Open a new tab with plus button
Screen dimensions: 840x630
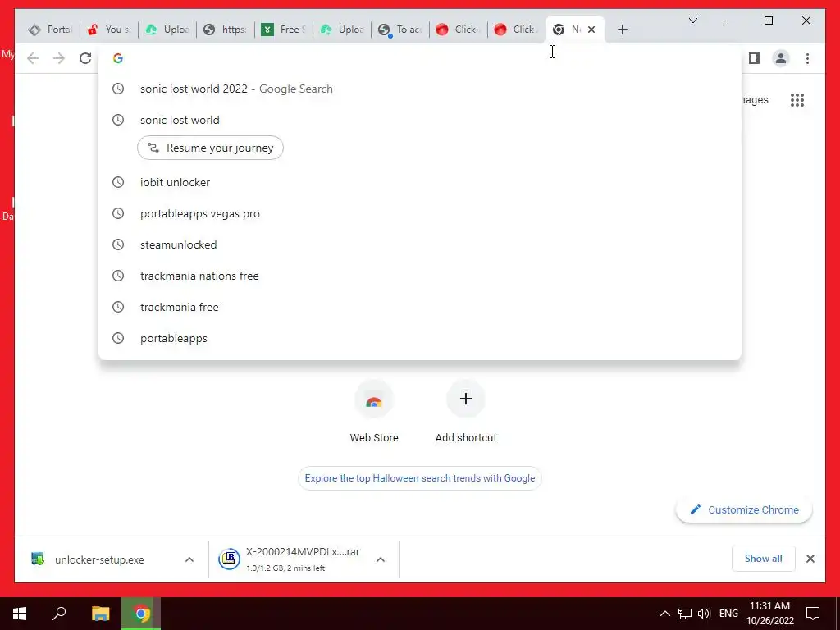(622, 30)
